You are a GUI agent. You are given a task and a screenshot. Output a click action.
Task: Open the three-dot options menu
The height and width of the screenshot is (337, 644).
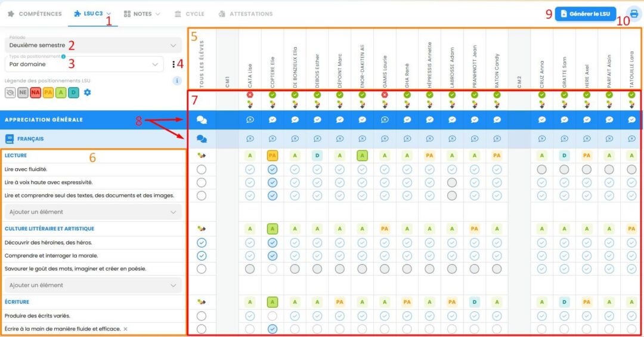pos(174,64)
